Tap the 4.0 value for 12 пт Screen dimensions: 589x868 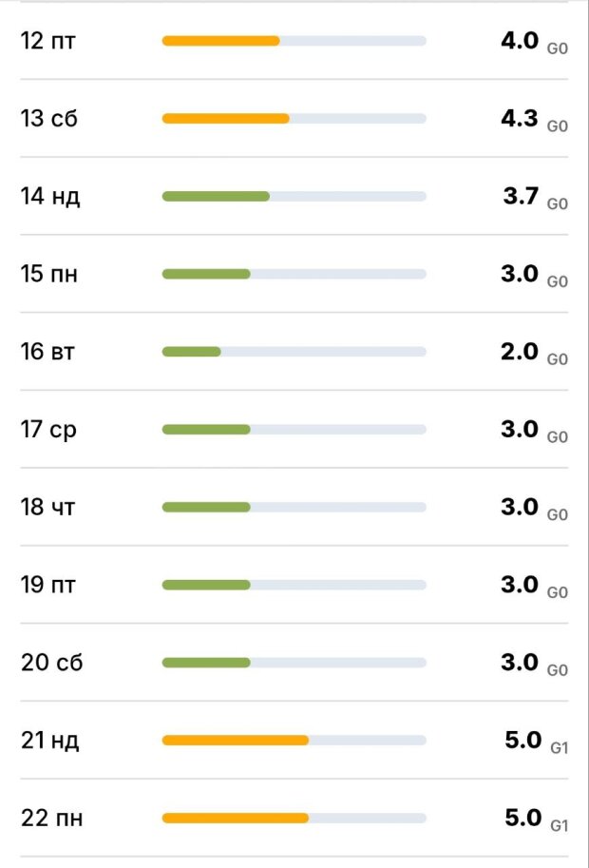pyautogui.click(x=520, y=41)
